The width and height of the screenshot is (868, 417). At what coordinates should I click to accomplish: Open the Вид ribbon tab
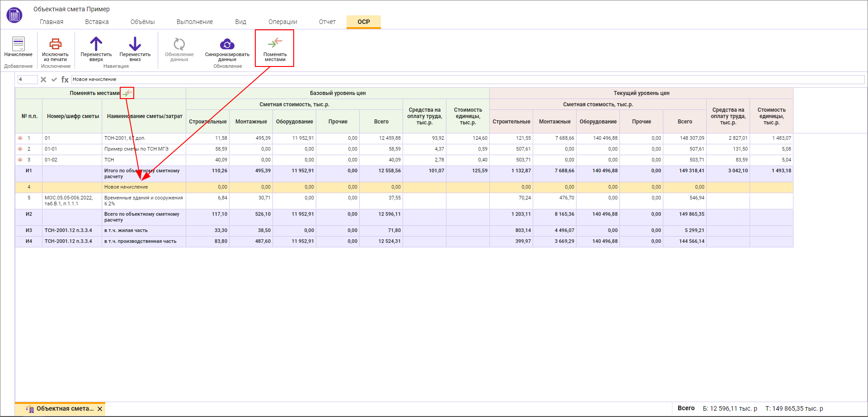click(241, 22)
